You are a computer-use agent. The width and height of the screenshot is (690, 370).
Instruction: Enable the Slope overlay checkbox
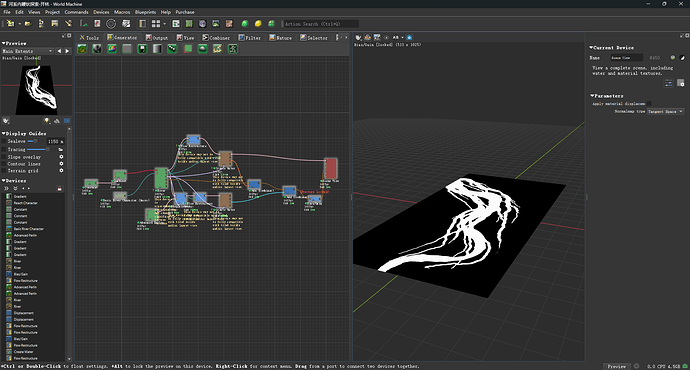[x=4, y=157]
